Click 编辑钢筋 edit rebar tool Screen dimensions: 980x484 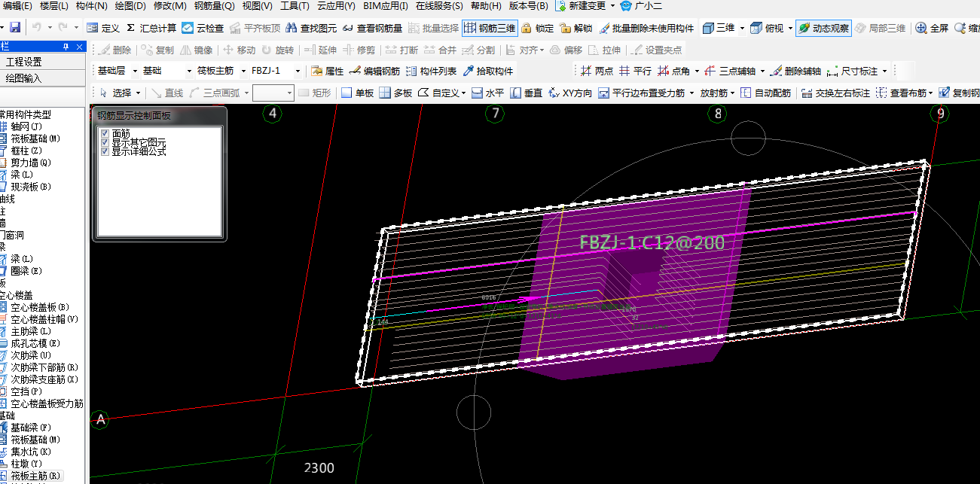(374, 71)
